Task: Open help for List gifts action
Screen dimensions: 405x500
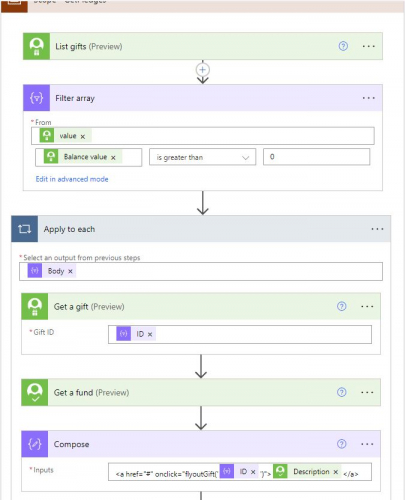Action: click(x=343, y=46)
